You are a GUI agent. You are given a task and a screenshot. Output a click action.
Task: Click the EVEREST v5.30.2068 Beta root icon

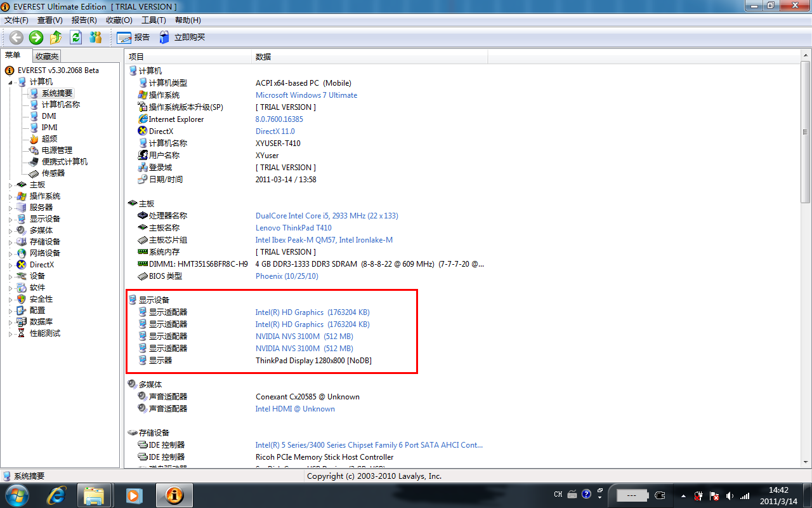(x=10, y=70)
